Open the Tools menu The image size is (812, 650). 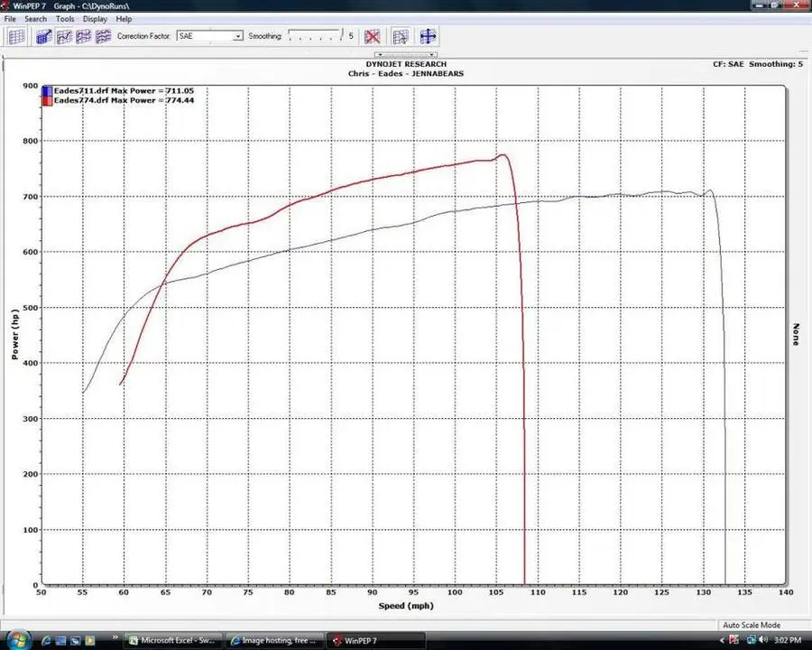tap(65, 19)
